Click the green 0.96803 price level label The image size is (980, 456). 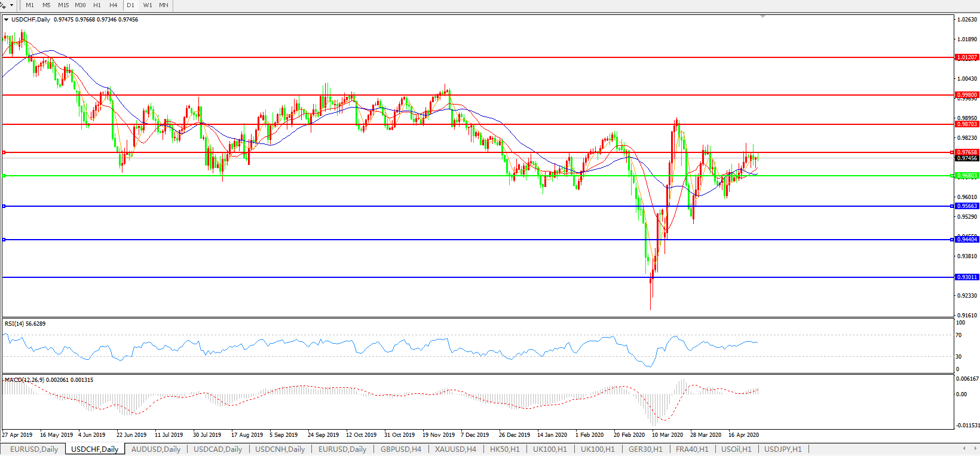click(x=967, y=176)
